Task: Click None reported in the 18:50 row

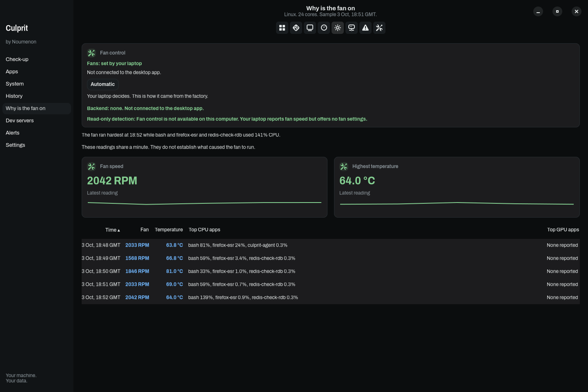Action: [x=562, y=271]
